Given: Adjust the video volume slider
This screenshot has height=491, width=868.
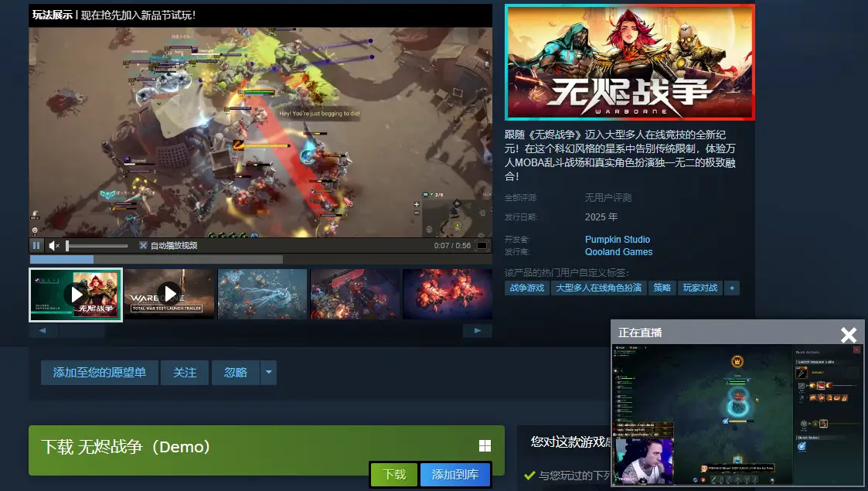Looking at the screenshot, I should point(97,246).
